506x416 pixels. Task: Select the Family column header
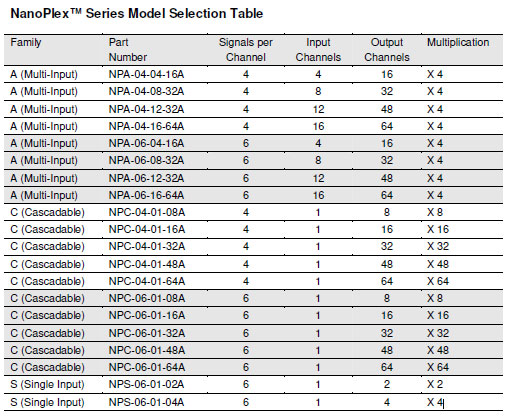[x=26, y=43]
